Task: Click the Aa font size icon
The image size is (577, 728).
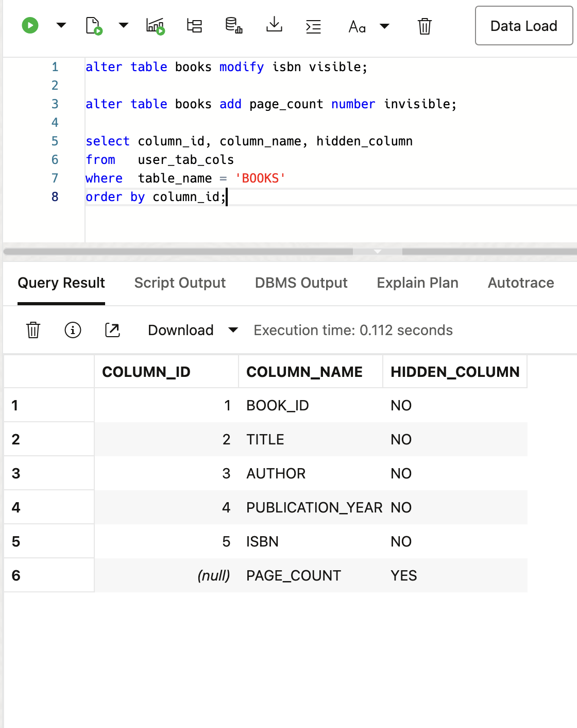Action: tap(357, 26)
